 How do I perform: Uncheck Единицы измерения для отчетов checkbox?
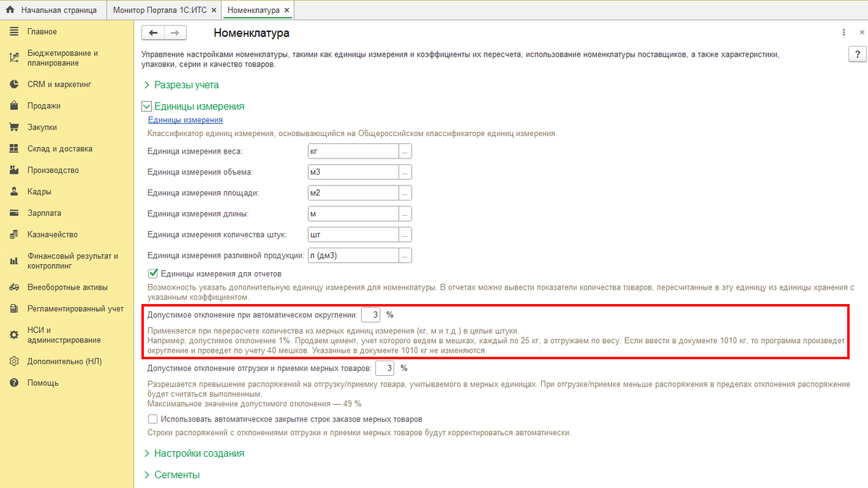pyautogui.click(x=153, y=274)
